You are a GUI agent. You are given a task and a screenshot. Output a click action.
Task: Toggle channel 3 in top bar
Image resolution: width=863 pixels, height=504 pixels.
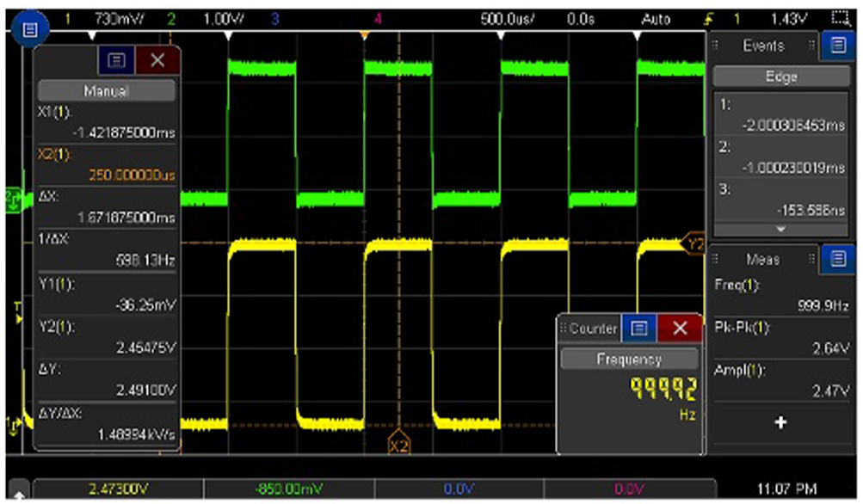click(x=274, y=19)
